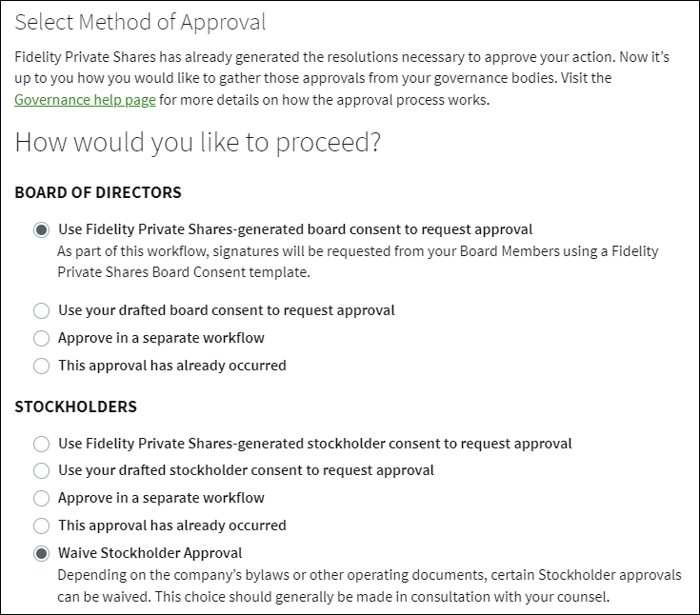700x615 pixels.
Task: Select Fidelity-generated board consent radio button
Action: (x=41, y=229)
